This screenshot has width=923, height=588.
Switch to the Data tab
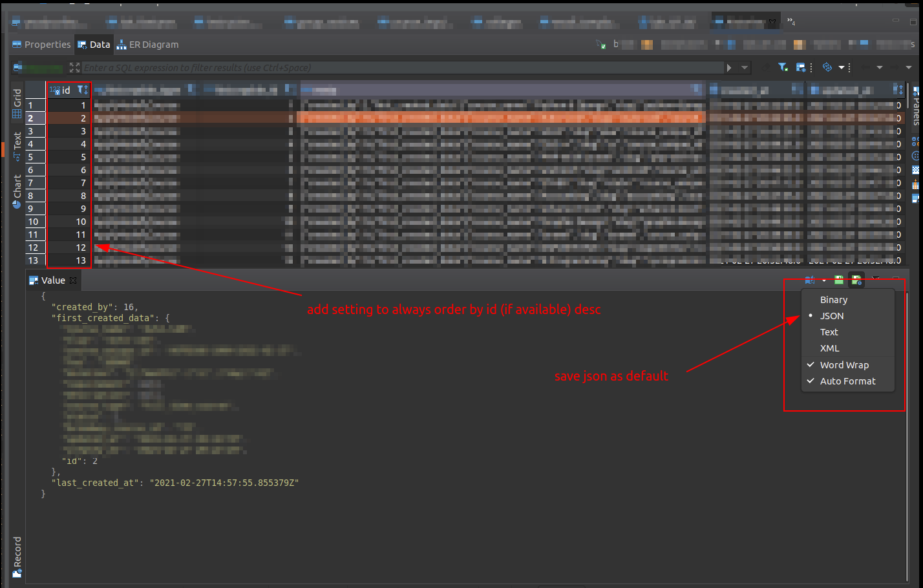pyautogui.click(x=94, y=45)
